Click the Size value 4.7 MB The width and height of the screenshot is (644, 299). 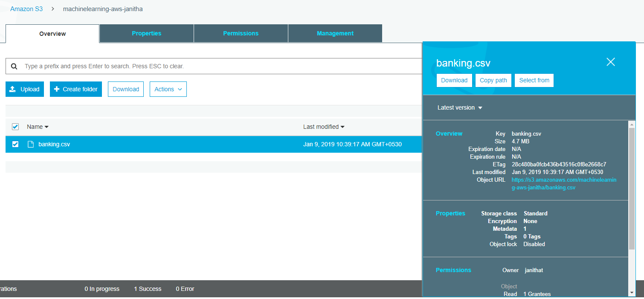(x=520, y=141)
